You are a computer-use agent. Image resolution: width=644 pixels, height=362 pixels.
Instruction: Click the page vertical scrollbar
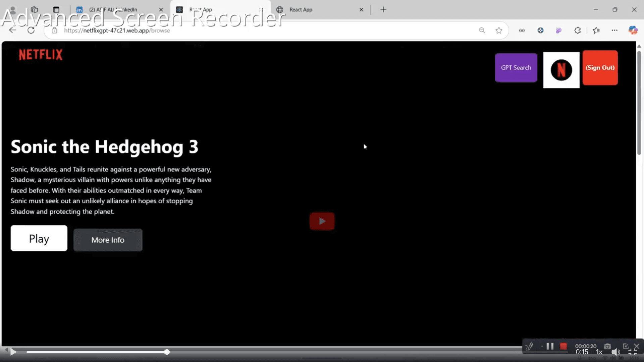639,103
